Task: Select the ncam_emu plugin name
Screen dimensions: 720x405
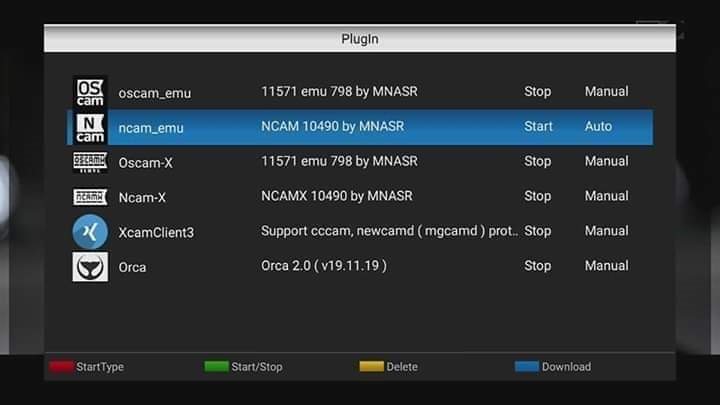Action: [x=151, y=128]
